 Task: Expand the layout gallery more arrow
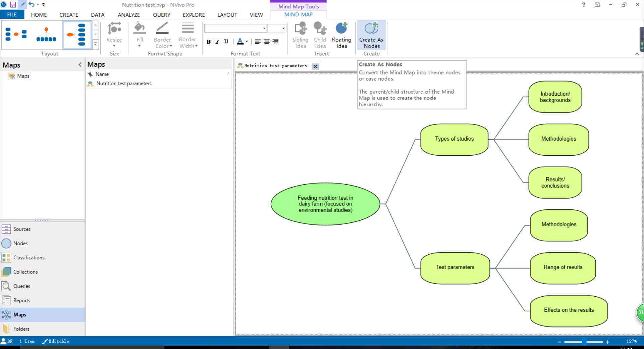click(x=96, y=44)
